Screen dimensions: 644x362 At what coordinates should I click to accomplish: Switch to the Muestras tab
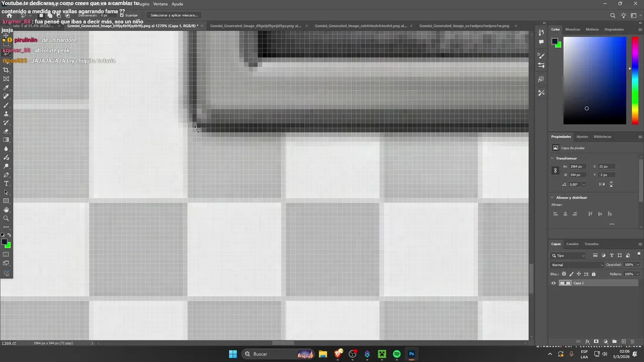coord(573,29)
